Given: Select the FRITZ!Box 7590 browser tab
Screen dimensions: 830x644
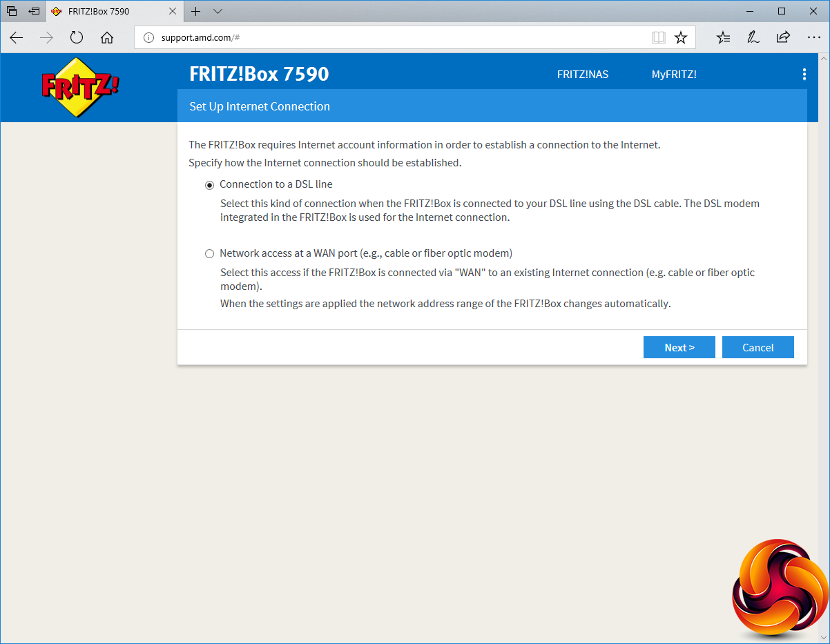Looking at the screenshot, I should [x=115, y=11].
